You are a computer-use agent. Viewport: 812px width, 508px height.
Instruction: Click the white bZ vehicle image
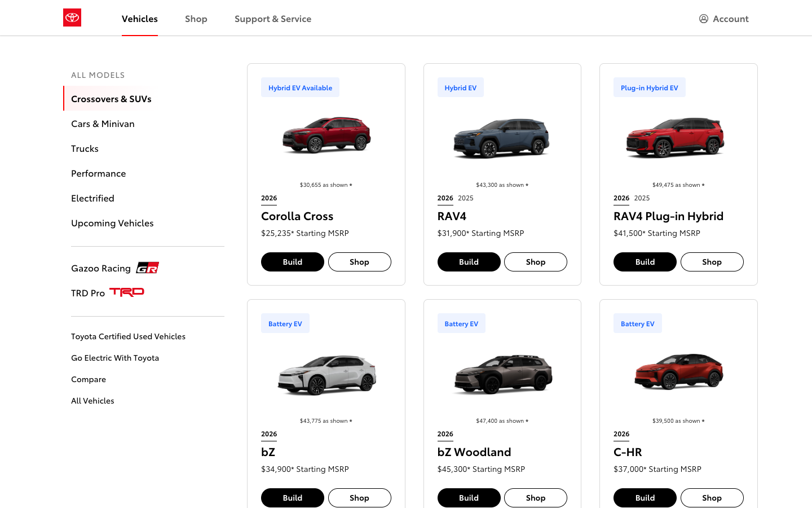[x=326, y=375]
